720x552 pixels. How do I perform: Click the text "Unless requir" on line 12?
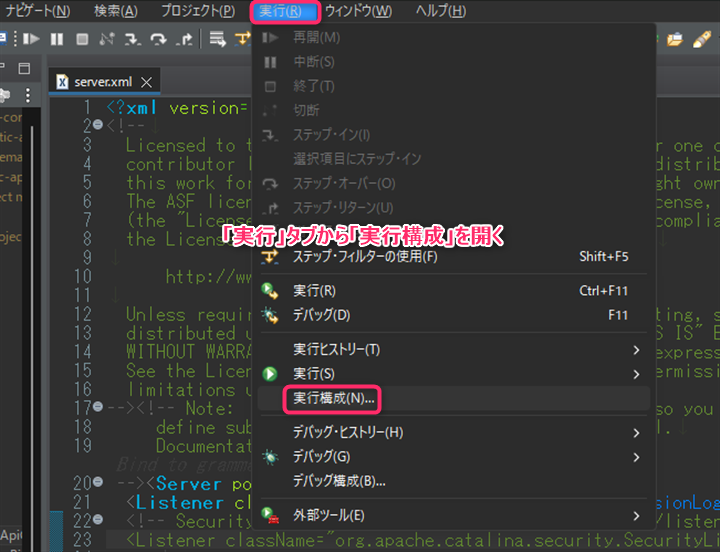tap(189, 315)
